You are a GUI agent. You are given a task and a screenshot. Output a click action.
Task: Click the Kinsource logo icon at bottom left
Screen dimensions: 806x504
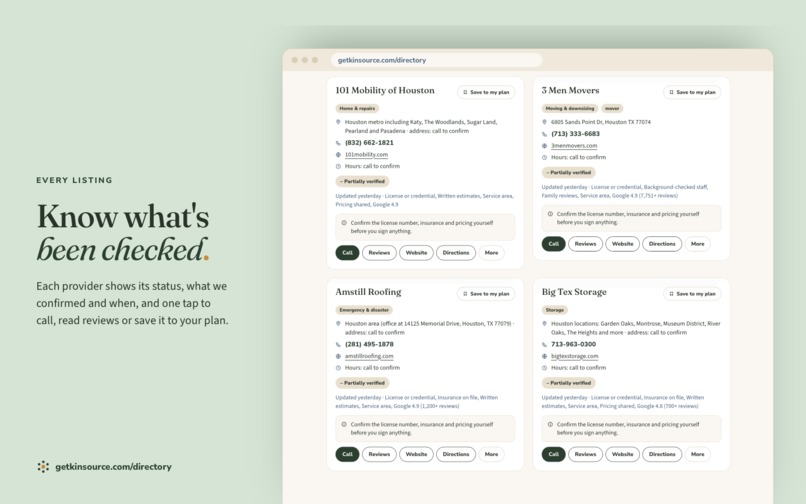[43, 466]
